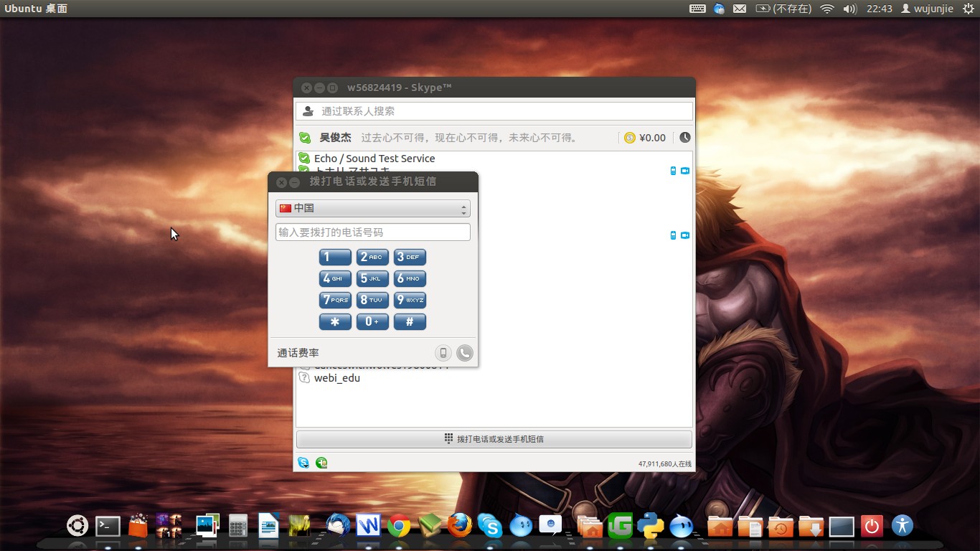Screen dimensions: 980x551
Task: Click the mood message 过去心不可得 text
Action: click(470, 138)
